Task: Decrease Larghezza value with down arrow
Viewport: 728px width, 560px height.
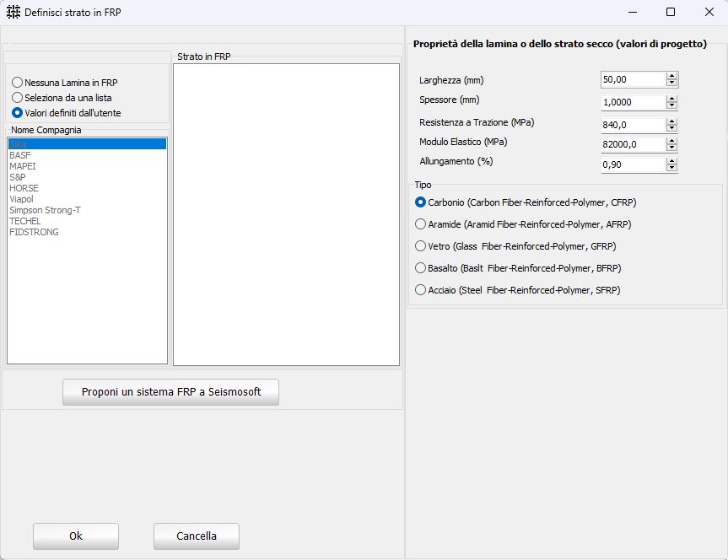Action: tap(671, 83)
